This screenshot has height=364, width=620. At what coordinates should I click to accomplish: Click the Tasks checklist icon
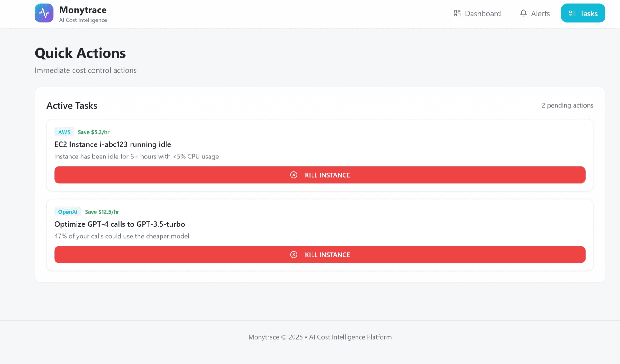click(572, 13)
